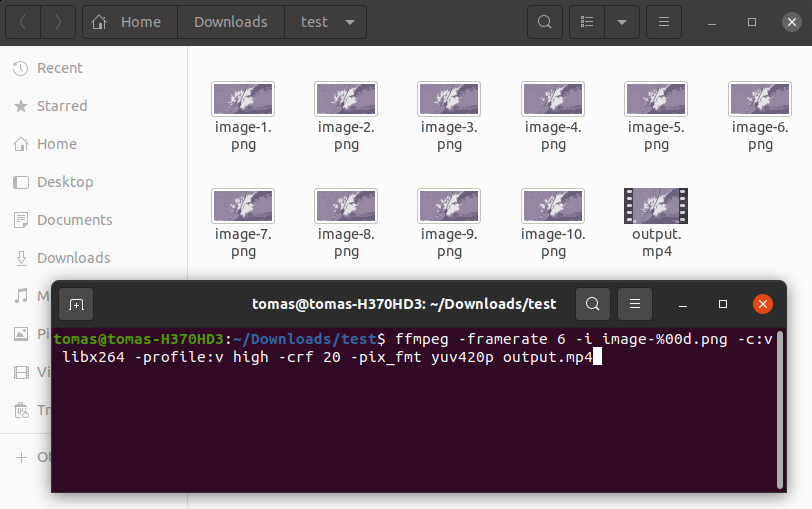The height and width of the screenshot is (509, 812).
Task: Select the image-6.png thumbnail
Action: point(760,99)
